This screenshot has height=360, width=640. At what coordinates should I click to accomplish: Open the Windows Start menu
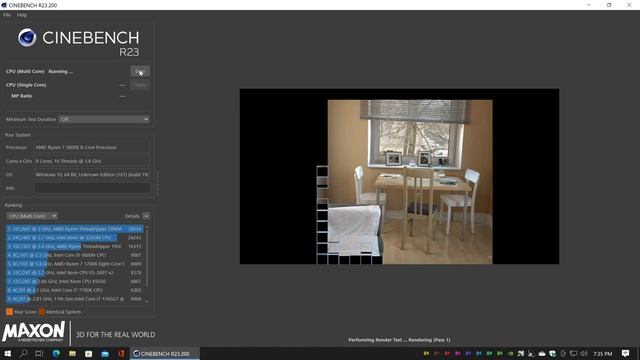(x=7, y=353)
